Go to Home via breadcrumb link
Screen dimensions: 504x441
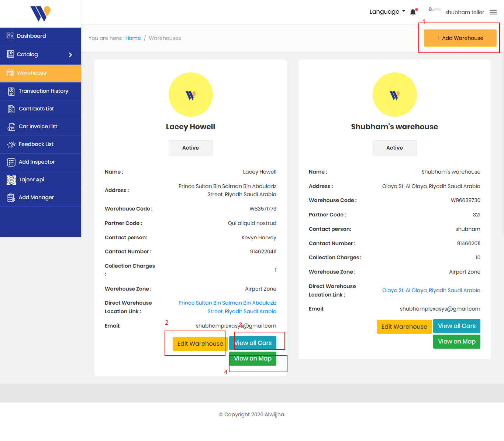(x=133, y=38)
